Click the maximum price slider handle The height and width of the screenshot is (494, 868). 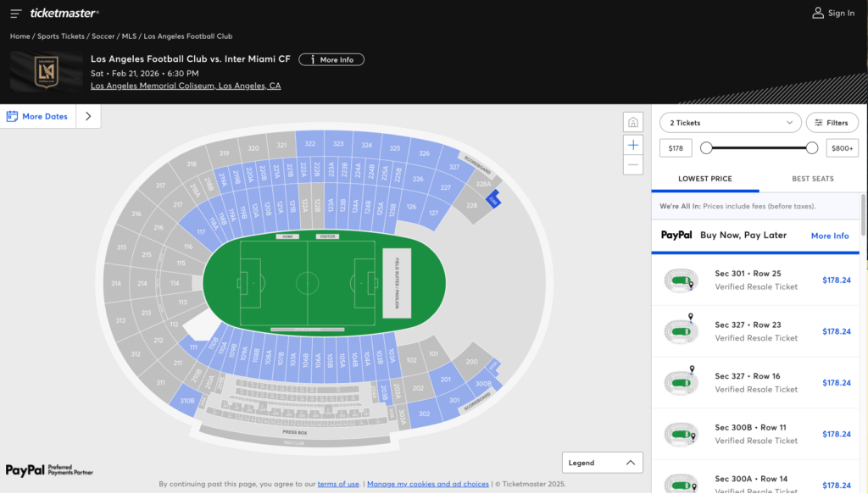(812, 148)
